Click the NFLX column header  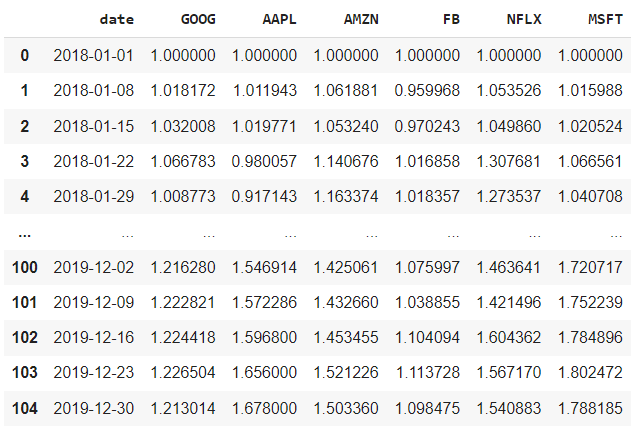pyautogui.click(x=518, y=19)
